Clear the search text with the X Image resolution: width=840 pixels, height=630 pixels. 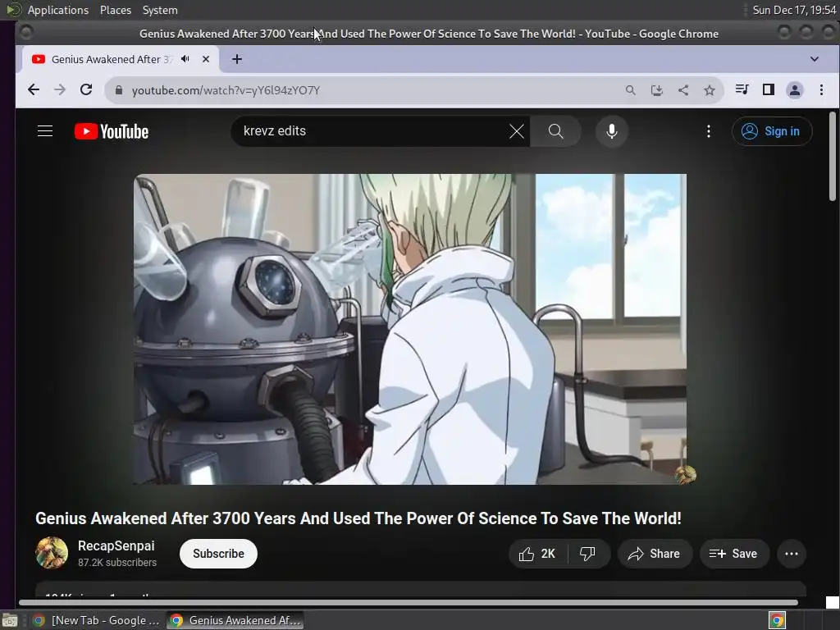tap(517, 131)
